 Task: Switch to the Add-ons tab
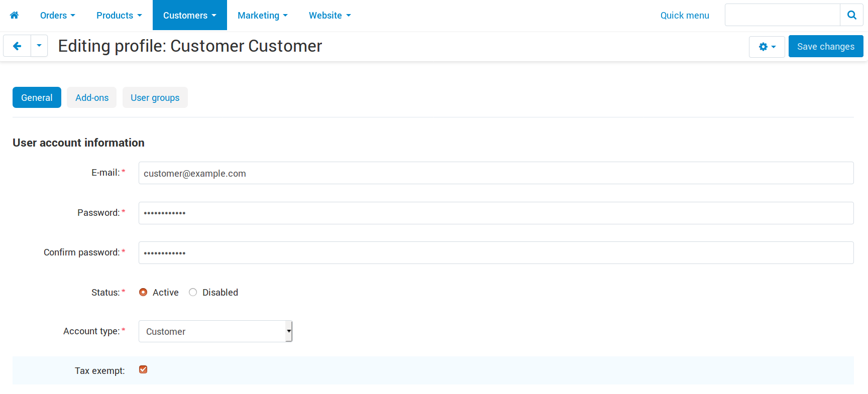point(92,97)
